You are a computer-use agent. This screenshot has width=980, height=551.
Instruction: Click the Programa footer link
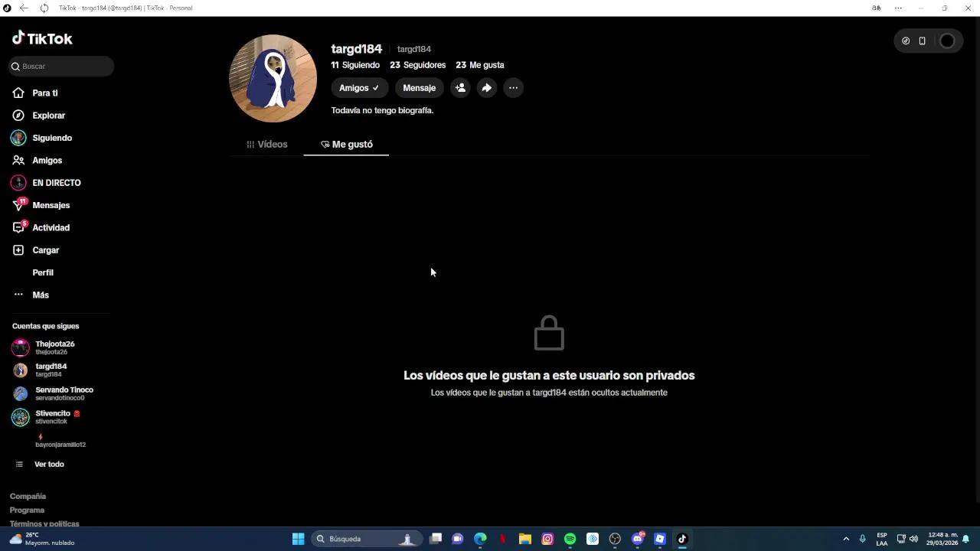coord(27,510)
